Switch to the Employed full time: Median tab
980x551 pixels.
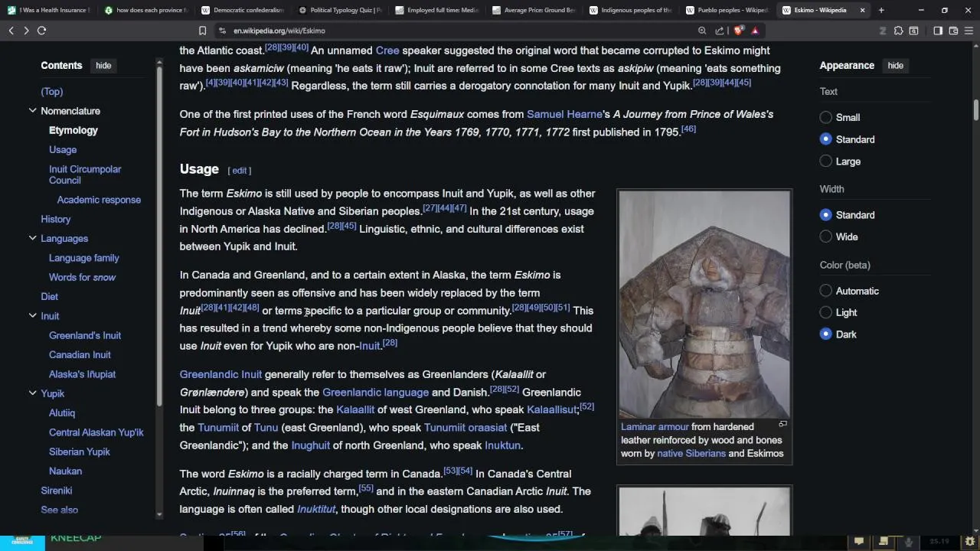tap(436, 10)
